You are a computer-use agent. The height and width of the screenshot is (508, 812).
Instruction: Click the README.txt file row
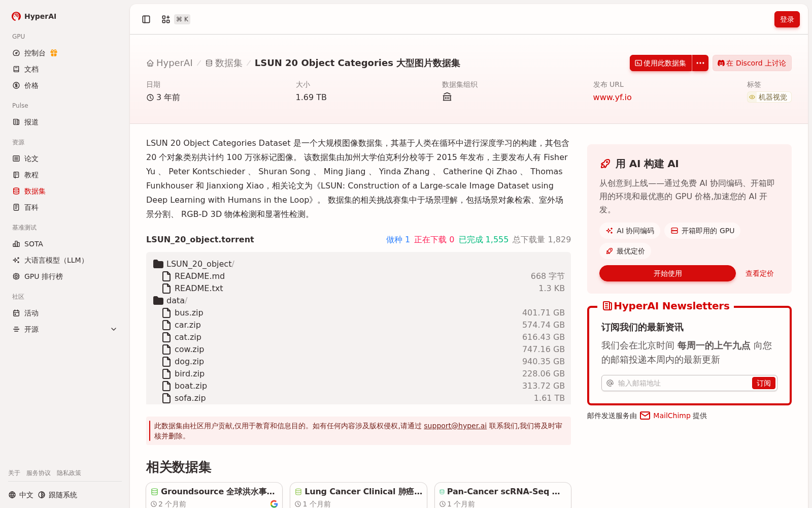358,288
